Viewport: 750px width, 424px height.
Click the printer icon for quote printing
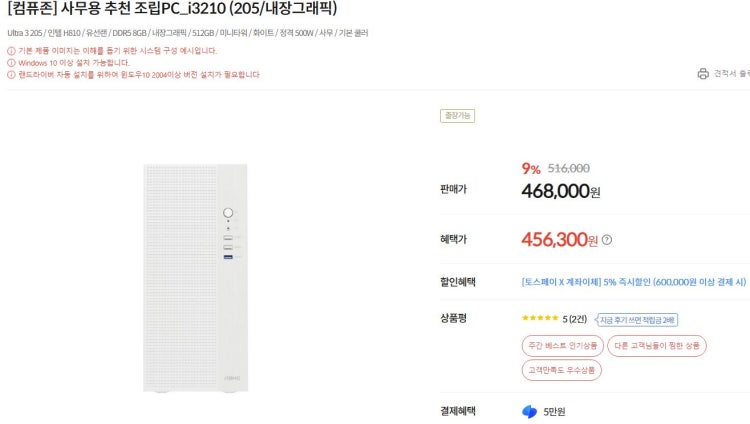pos(702,74)
